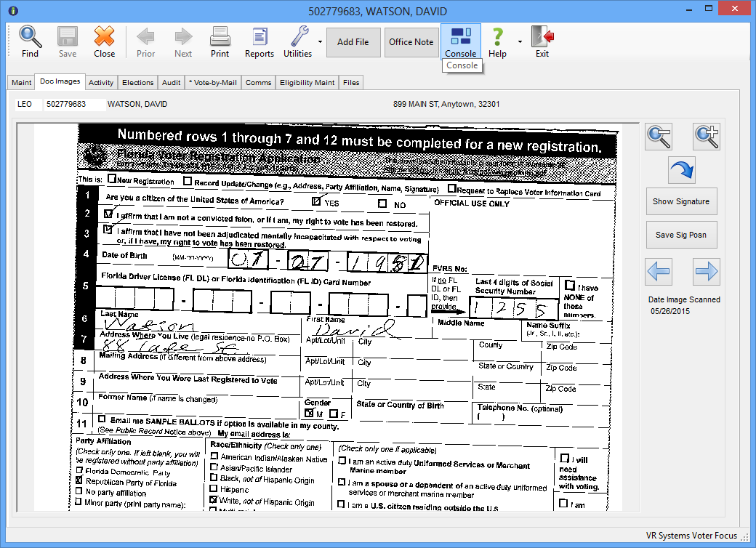
Task: Click the Show Signature button
Action: [681, 201]
